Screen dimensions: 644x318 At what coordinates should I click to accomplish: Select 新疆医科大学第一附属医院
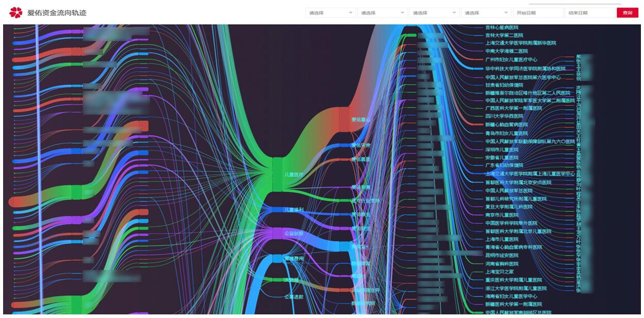(x=514, y=304)
